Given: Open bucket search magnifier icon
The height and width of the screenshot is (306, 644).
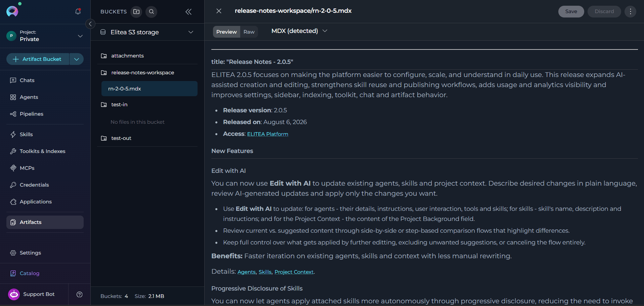Looking at the screenshot, I should [x=152, y=12].
